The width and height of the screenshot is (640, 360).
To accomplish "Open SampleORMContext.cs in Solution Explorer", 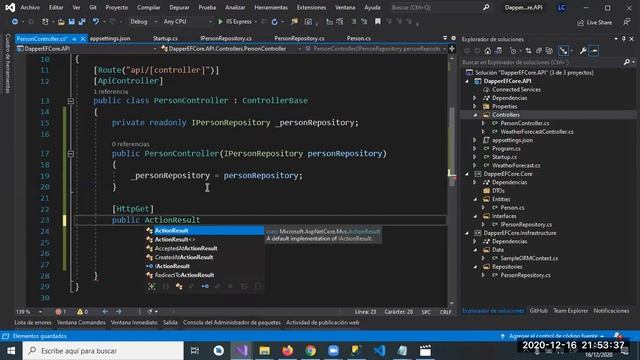I will (x=529, y=258).
